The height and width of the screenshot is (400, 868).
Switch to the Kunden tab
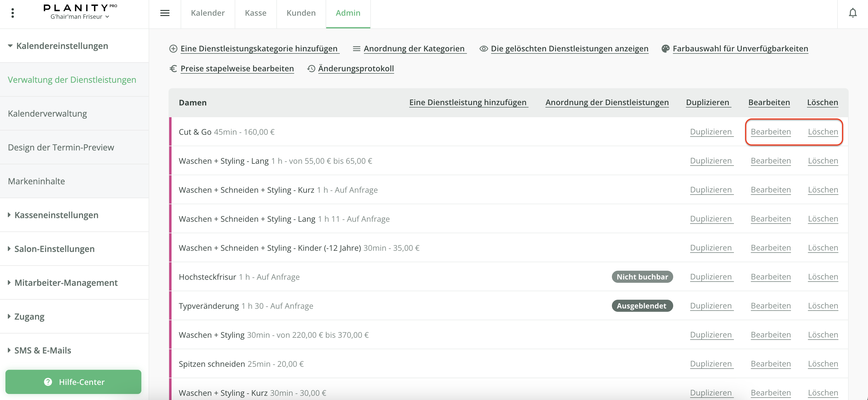pos(301,13)
